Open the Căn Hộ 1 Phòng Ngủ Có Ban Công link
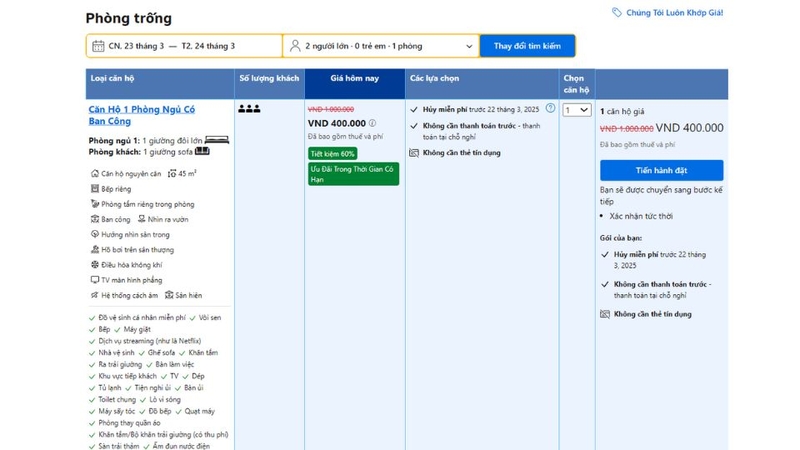The image size is (800, 450). (x=141, y=115)
